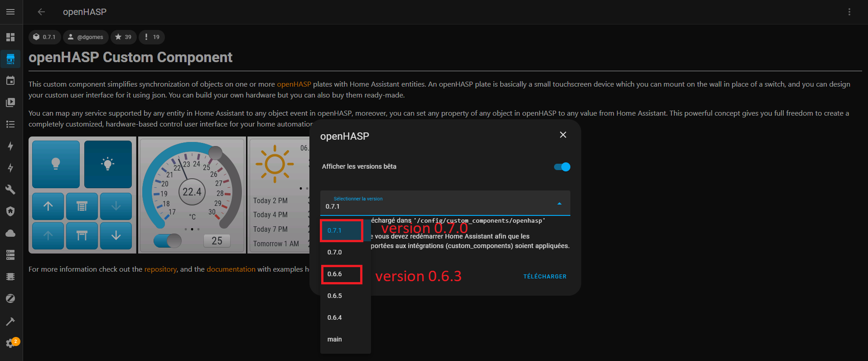868x361 pixels.
Task: Select version 0.6.6 from the list
Action: [346, 274]
